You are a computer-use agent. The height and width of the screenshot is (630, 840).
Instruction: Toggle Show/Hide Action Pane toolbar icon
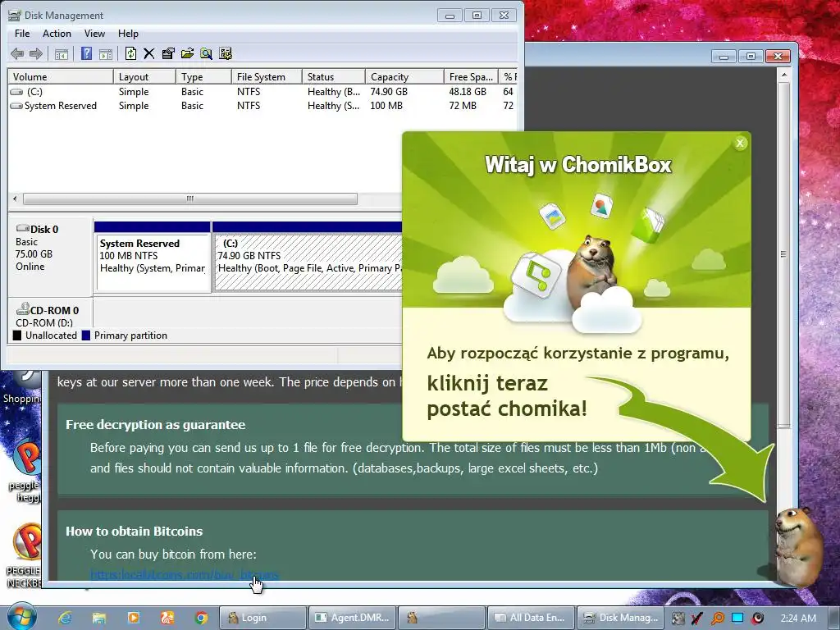106,53
